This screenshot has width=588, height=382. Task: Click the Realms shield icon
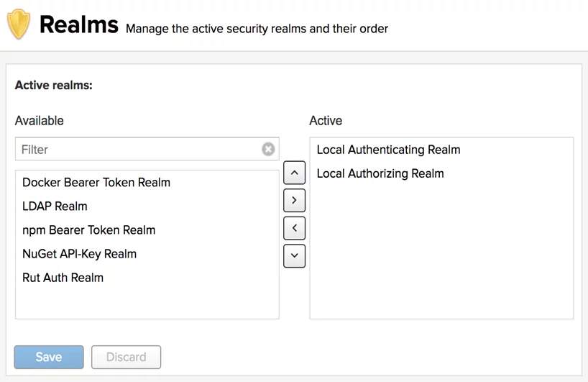19,25
